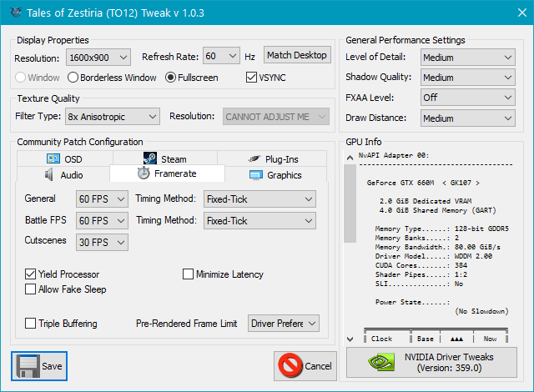Click the Audio speaker icon
This screenshot has width=534, height=392.
(49, 174)
